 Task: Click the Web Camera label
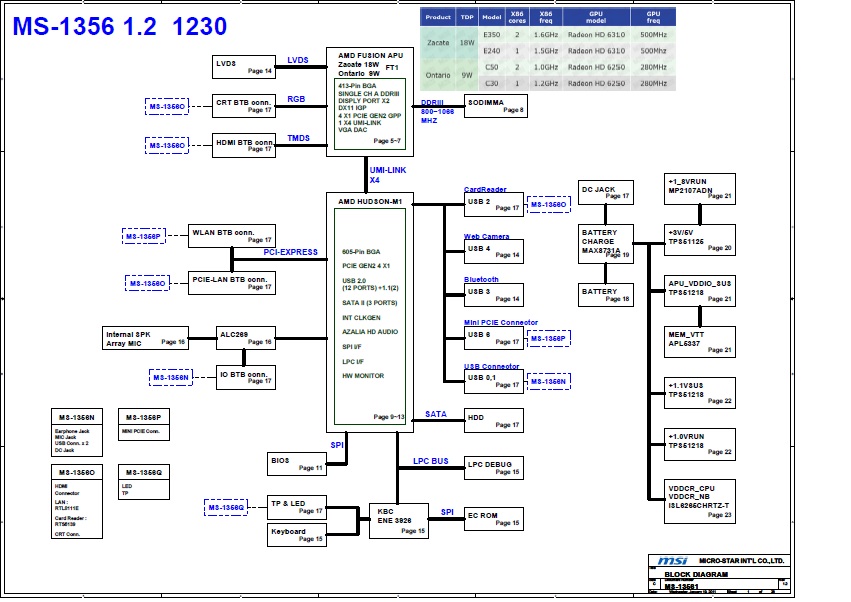[x=486, y=237]
